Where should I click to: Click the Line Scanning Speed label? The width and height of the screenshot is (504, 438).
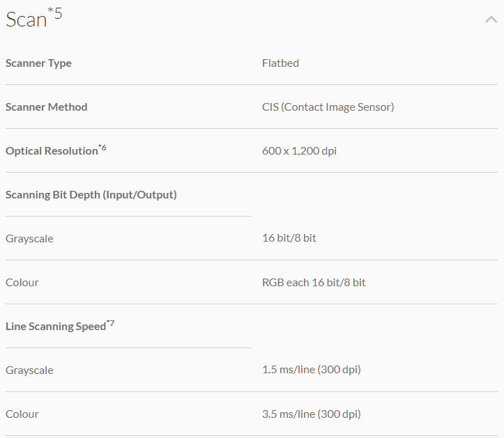[x=56, y=327]
